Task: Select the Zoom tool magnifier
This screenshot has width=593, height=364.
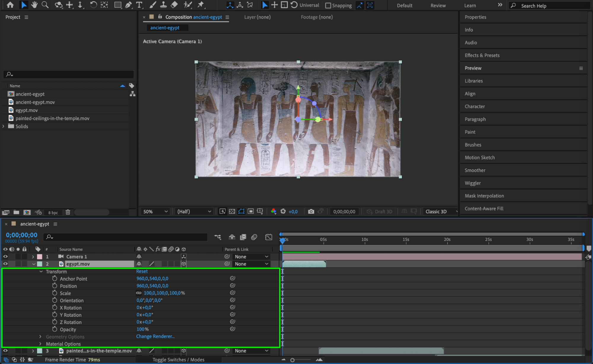Action: click(45, 5)
